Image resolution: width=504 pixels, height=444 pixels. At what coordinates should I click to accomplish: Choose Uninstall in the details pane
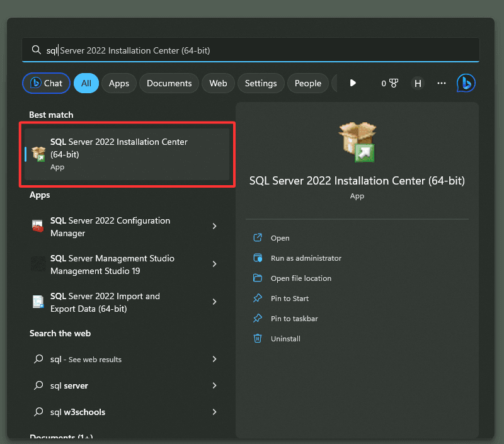[x=285, y=339]
